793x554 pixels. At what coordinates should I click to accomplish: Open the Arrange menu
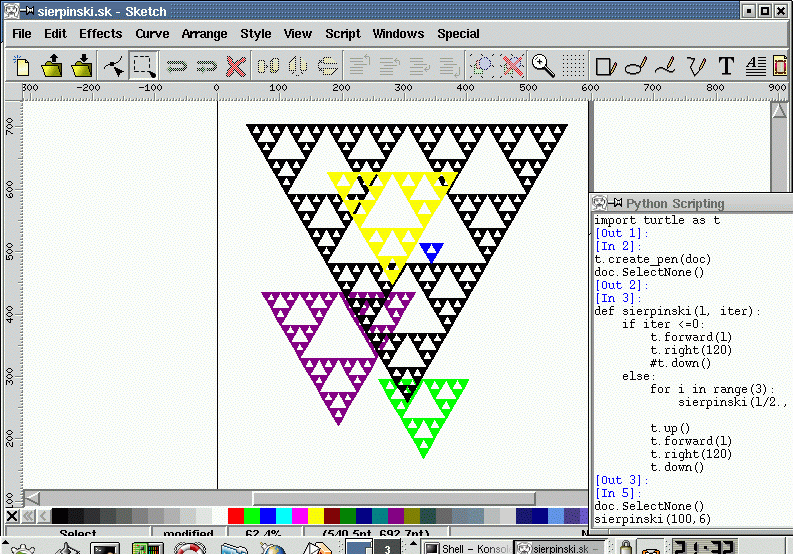pyautogui.click(x=204, y=33)
